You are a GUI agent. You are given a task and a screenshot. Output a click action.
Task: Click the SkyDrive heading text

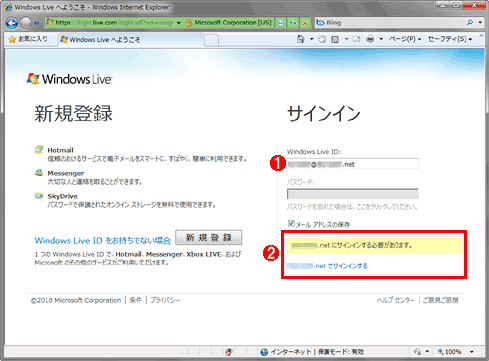pos(62,196)
